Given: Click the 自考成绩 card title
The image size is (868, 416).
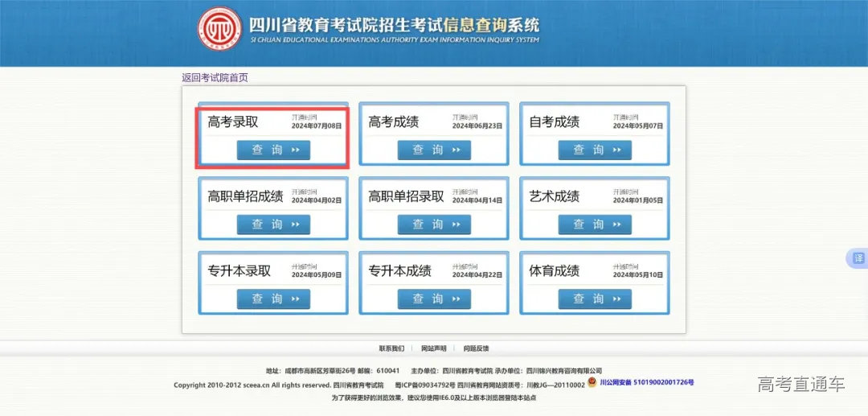Looking at the screenshot, I should (554, 122).
